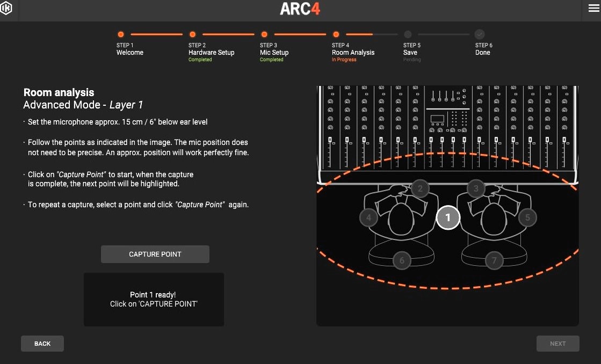Proceed with the Next button
Viewport: 601px width, 364px height.
[557, 344]
